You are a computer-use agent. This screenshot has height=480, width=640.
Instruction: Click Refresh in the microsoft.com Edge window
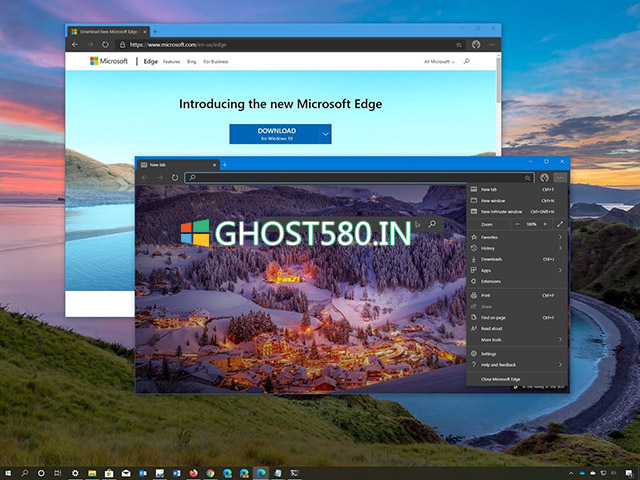coord(105,44)
